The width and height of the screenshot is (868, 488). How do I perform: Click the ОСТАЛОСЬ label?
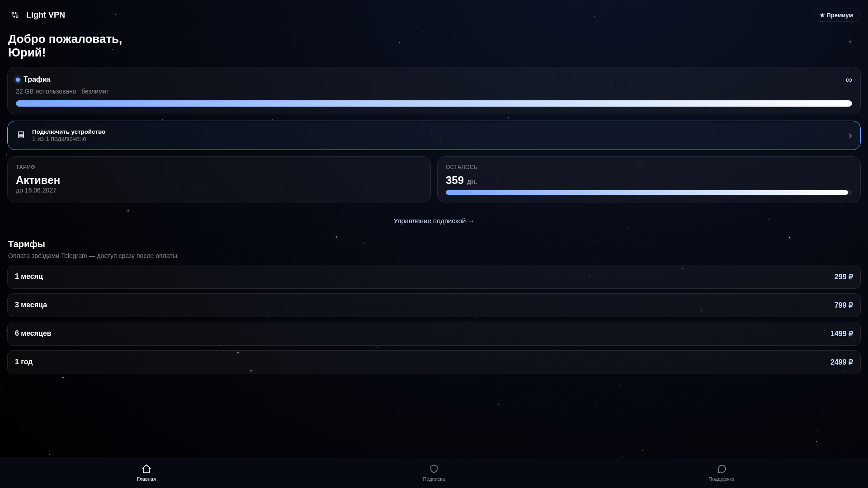coord(462,167)
